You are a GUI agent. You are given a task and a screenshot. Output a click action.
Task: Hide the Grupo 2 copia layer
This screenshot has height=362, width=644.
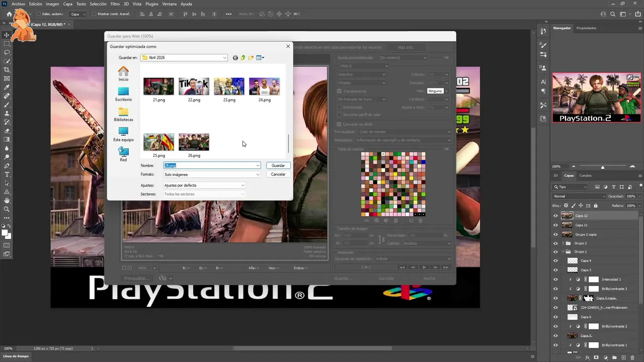click(555, 234)
